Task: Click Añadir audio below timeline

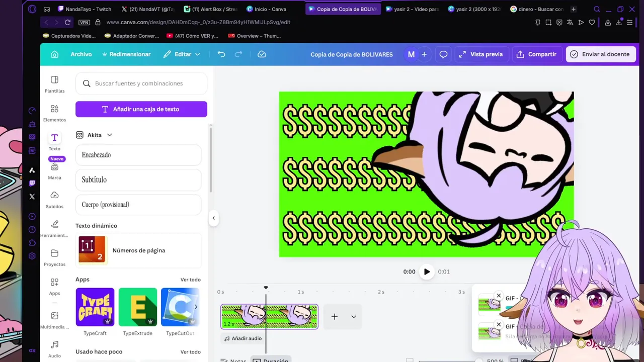Action: [243, 338]
